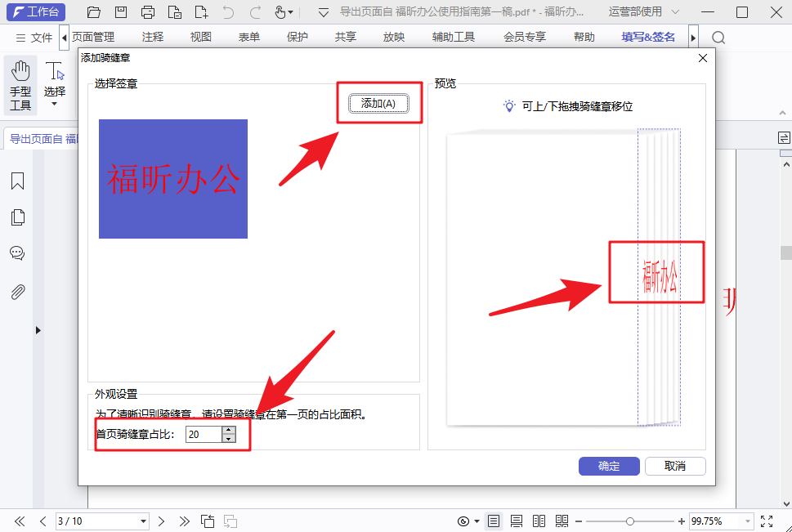Open the Page thumbnails panel
792x532 pixels.
coord(17,217)
